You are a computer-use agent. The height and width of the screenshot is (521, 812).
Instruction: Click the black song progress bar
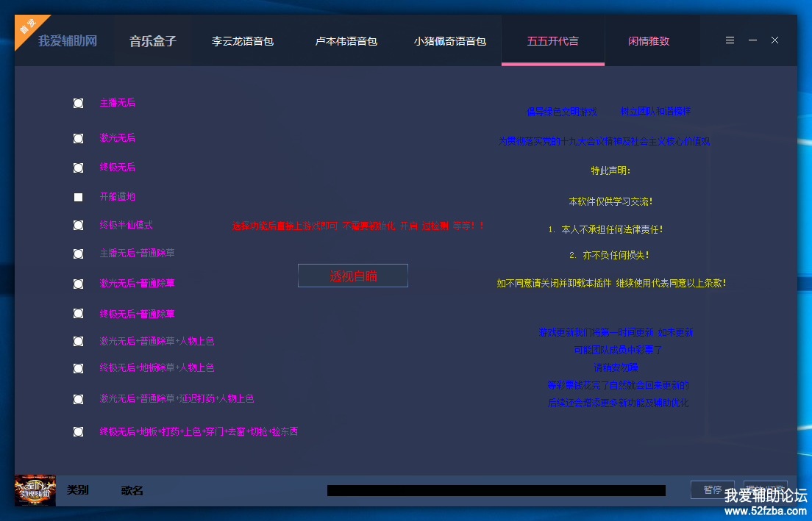pos(496,490)
